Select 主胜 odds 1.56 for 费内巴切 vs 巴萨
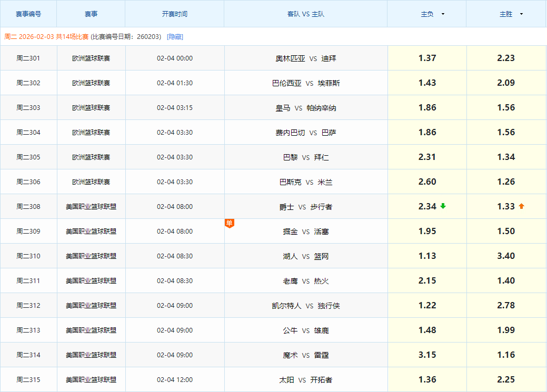Viewport: 547px width, 392px height. coord(506,132)
